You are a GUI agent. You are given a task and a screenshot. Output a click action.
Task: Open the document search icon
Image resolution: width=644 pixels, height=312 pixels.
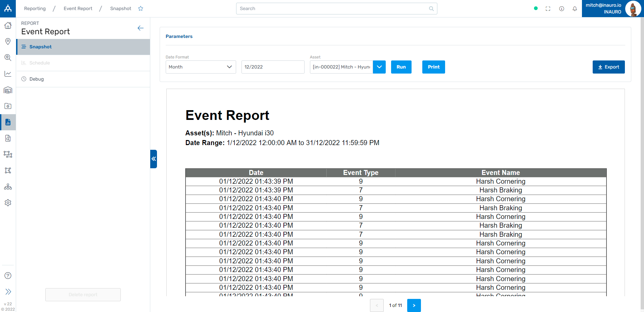pos(8,138)
